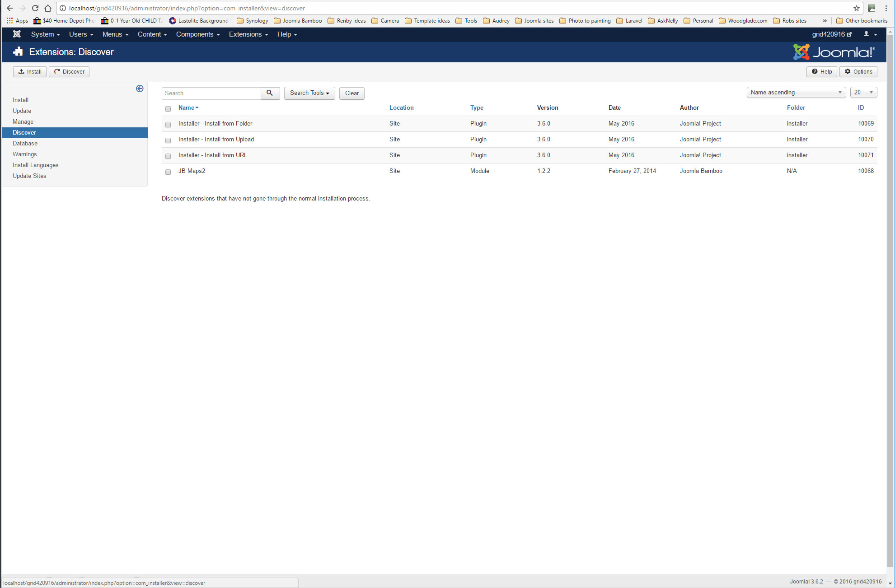The height and width of the screenshot is (588, 895).
Task: Click the browser extension icon beside the star
Action: [872, 8]
